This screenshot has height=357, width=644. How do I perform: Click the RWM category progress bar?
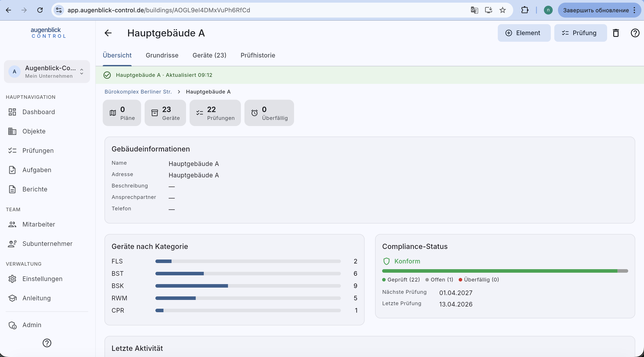(x=248, y=298)
